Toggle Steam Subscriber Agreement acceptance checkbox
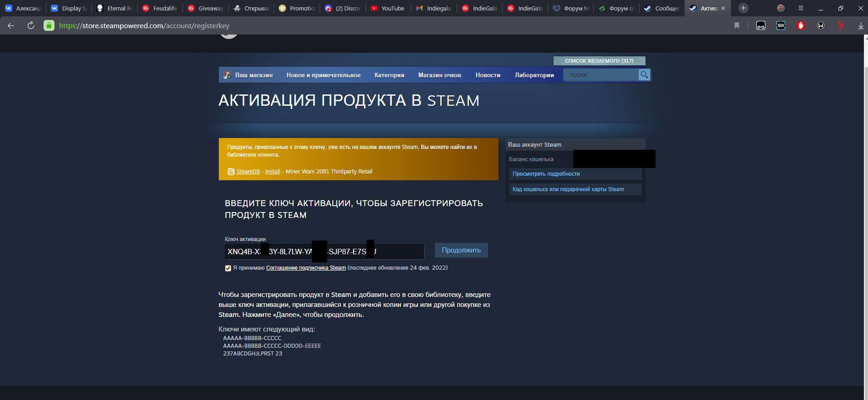868x400 pixels. point(228,268)
